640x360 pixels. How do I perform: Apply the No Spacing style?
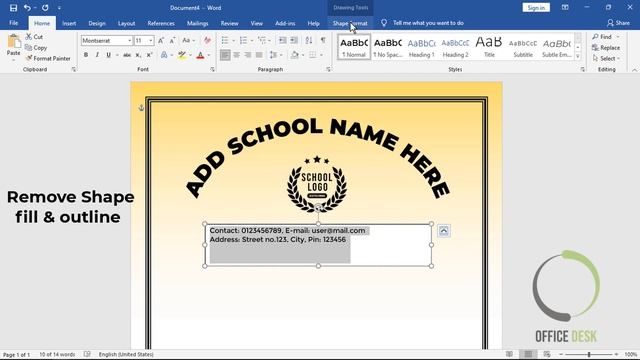(x=388, y=47)
